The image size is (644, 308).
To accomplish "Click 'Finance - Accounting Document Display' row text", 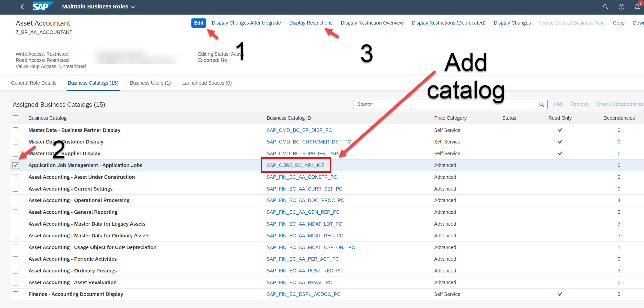I will pyautogui.click(x=76, y=294).
